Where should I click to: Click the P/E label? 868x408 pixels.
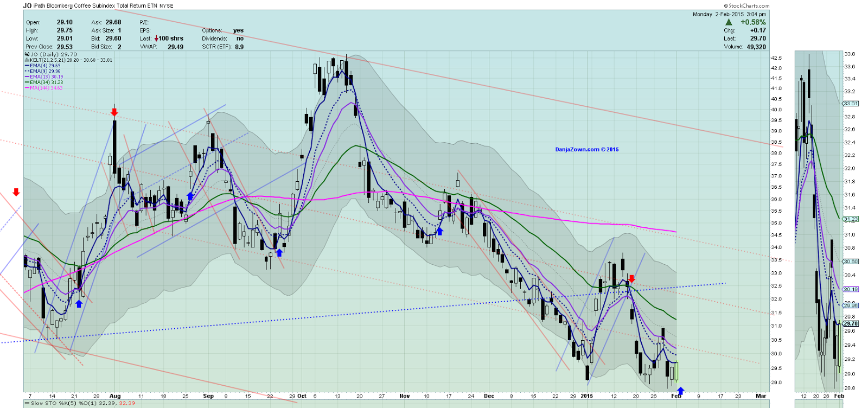pos(144,22)
